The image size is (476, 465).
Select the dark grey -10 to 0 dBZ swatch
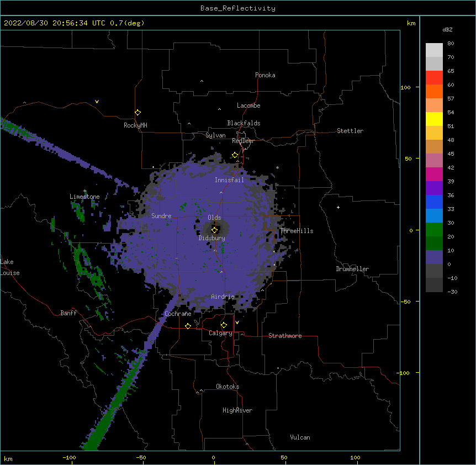(434, 271)
